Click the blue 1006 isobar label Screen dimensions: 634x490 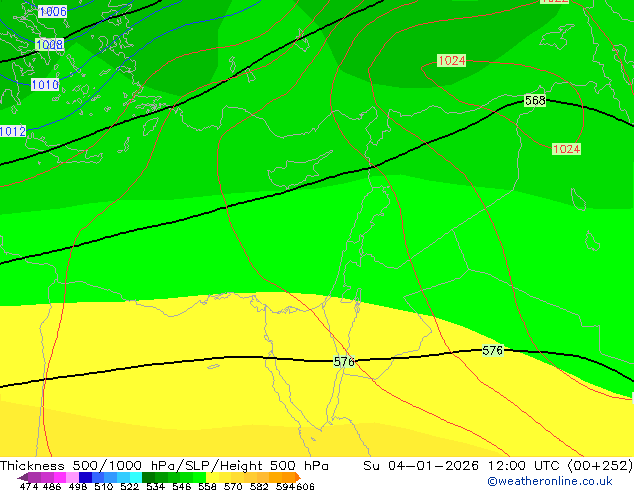(x=53, y=12)
